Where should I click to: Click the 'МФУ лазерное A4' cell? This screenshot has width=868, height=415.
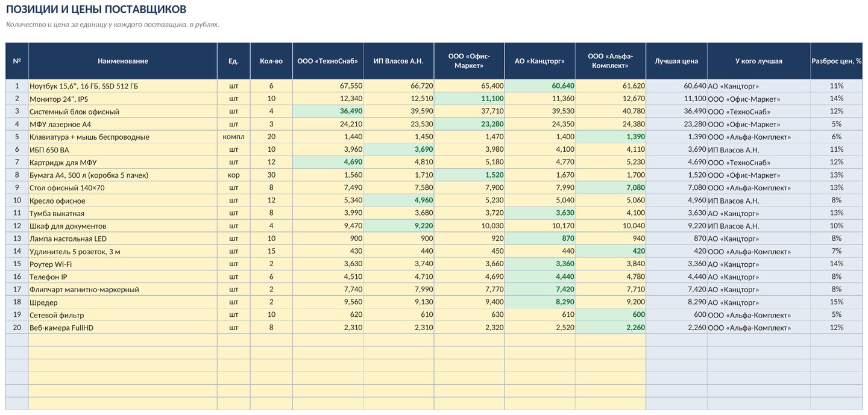tap(123, 124)
